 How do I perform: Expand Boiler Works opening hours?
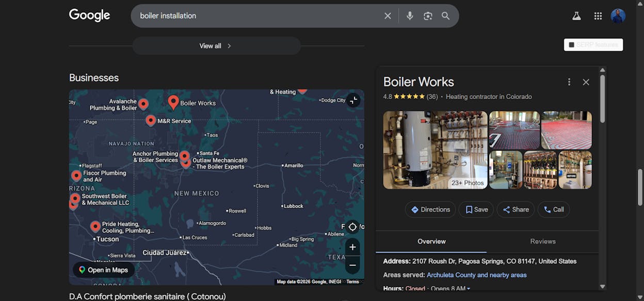(x=468, y=289)
